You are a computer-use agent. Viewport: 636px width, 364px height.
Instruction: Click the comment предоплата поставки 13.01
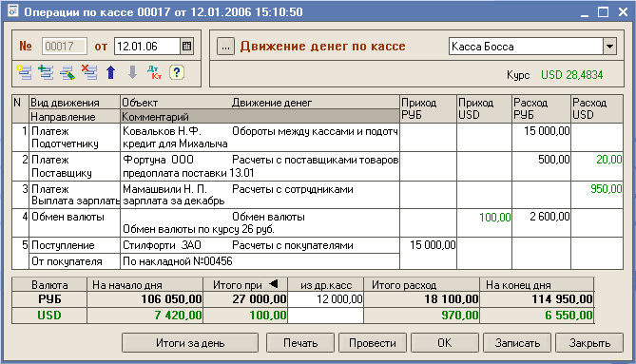click(188, 173)
